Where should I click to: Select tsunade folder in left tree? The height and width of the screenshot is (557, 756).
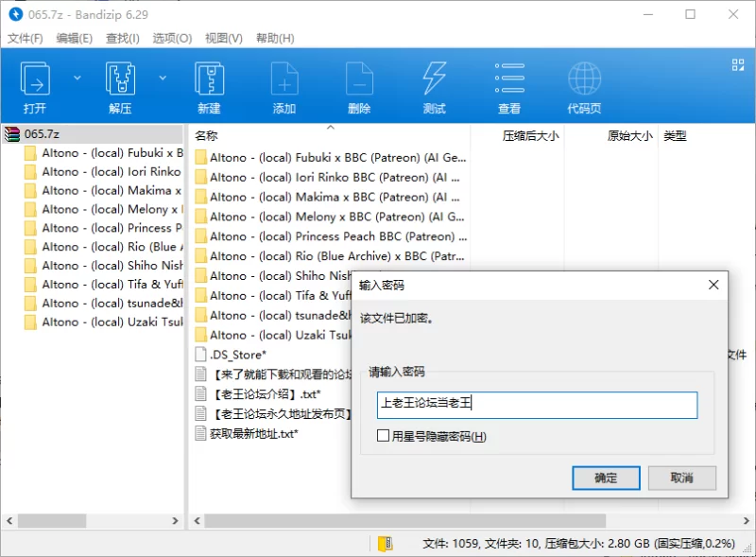coord(104,304)
